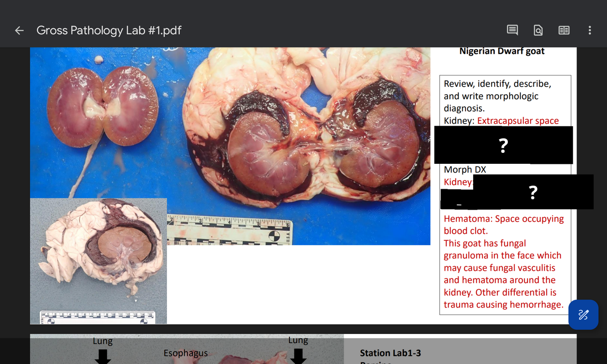Click the 'Morph DX' label
Screen dimensions: 607x364
(465, 170)
